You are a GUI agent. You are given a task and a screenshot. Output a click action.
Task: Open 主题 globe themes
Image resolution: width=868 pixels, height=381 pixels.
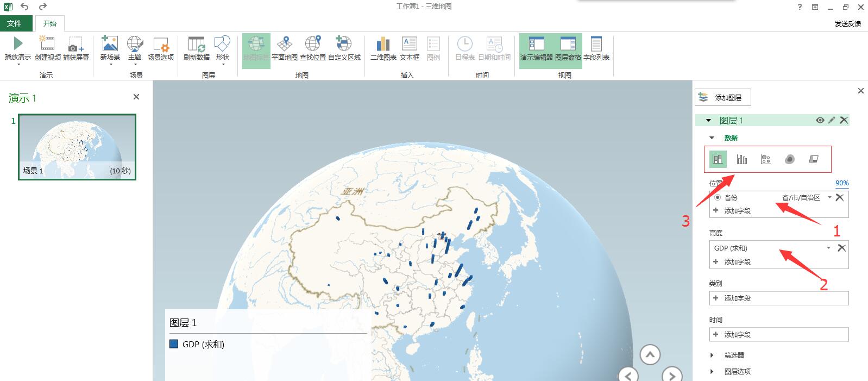click(135, 43)
